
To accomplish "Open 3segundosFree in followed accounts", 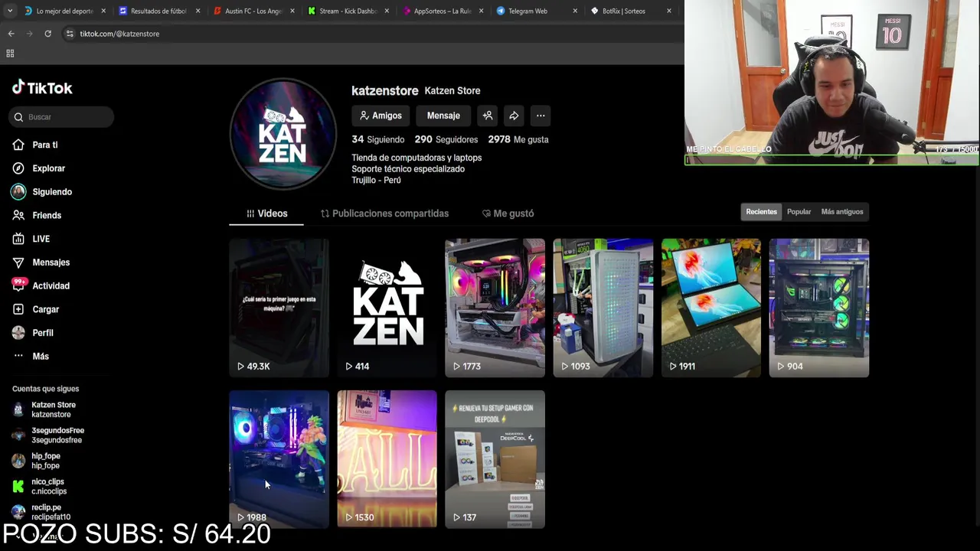I will [x=47, y=435].
